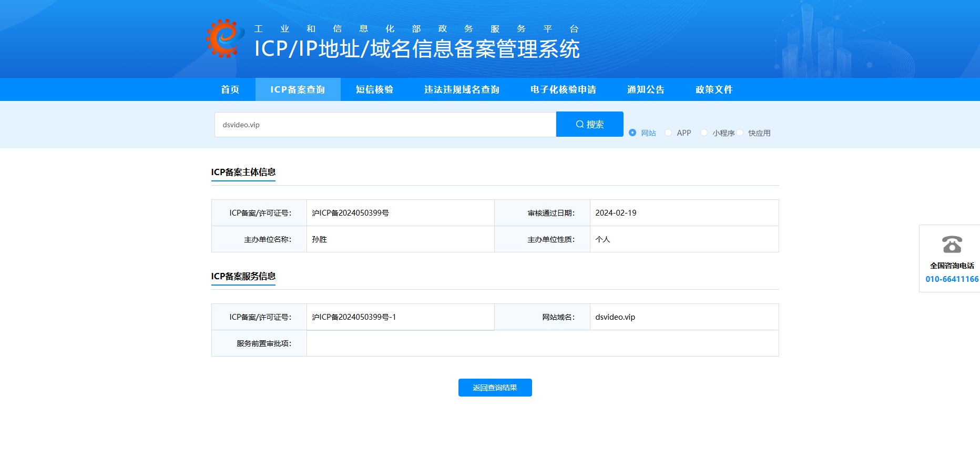Open the ICP备案查询 tab
Screen dimensions: 980x467
(298, 89)
